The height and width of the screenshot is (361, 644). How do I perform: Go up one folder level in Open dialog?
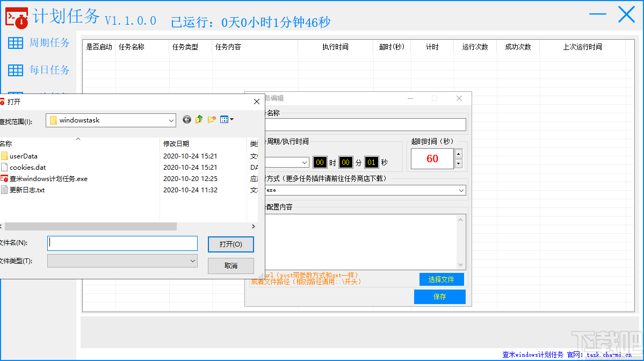pos(198,120)
